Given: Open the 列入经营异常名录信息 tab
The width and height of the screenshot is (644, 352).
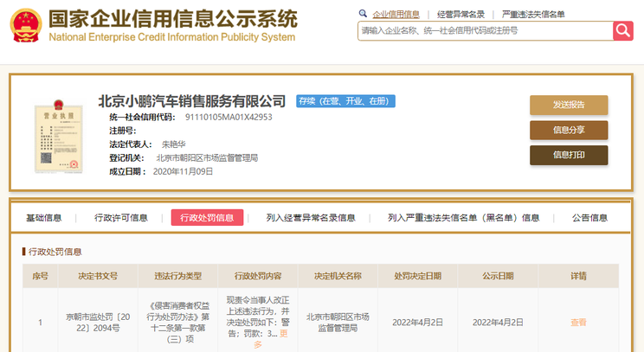Looking at the screenshot, I should click(311, 218).
